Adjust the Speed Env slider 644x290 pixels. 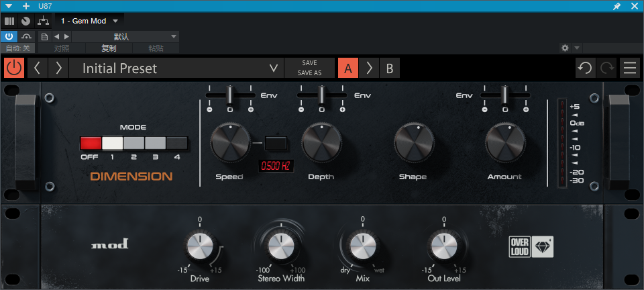[230, 95]
